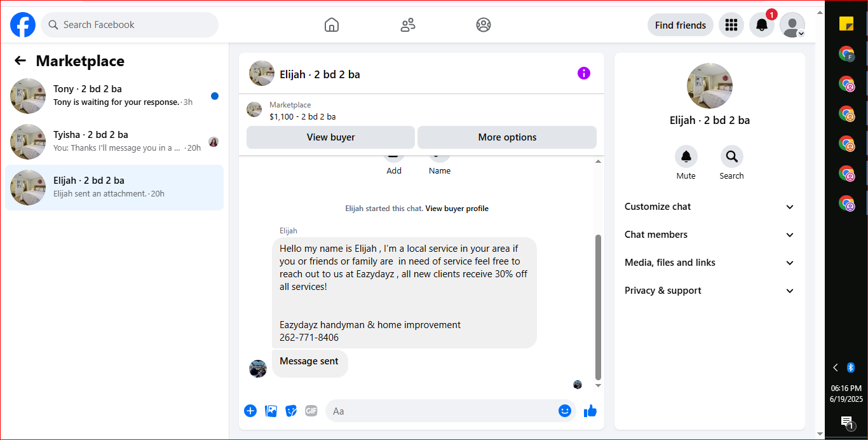Screen dimensions: 868x440
Task: Send a thumbs-up like
Action: click(590, 411)
